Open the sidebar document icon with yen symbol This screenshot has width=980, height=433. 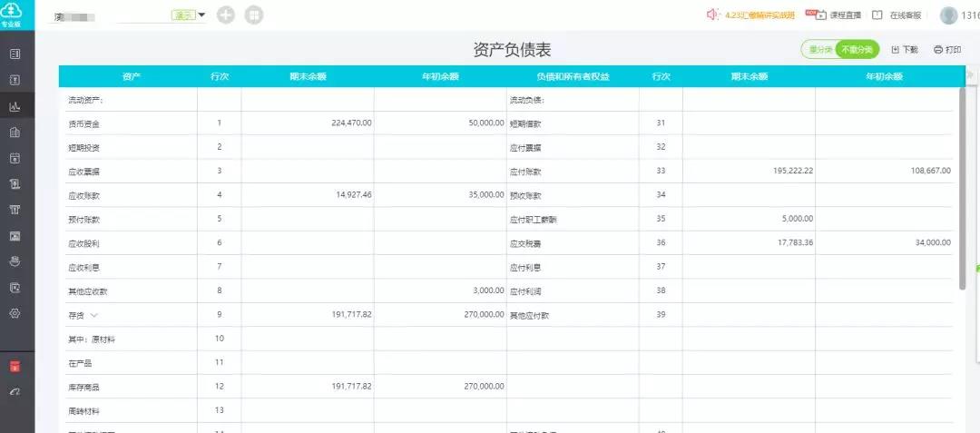pyautogui.click(x=15, y=80)
